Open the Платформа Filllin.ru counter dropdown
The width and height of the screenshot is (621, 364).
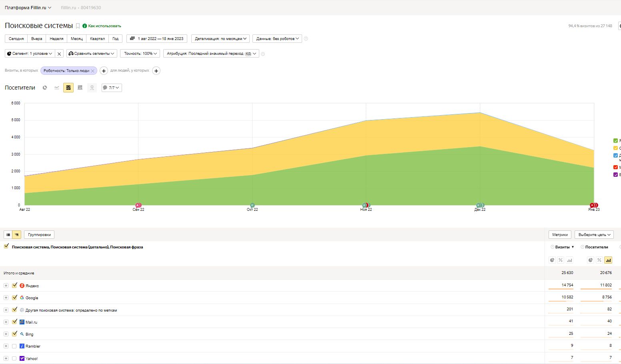click(28, 8)
